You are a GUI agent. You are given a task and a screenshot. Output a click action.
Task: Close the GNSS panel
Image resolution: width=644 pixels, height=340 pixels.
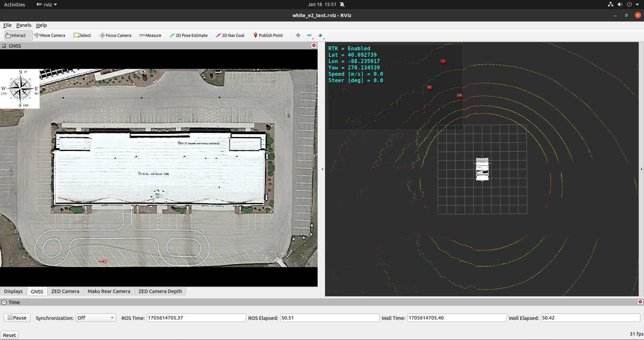pyautogui.click(x=314, y=46)
